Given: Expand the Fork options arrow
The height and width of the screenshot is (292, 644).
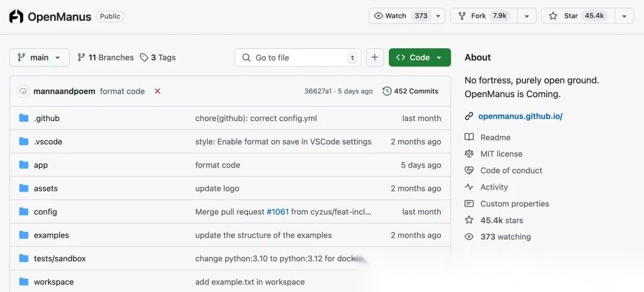Looking at the screenshot, I should click(x=527, y=16).
